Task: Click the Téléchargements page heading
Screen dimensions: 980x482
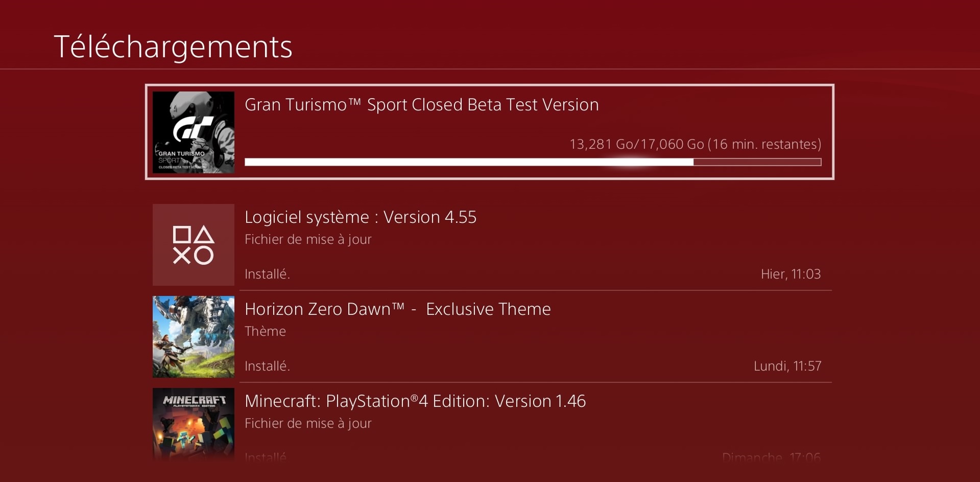Action: (173, 47)
